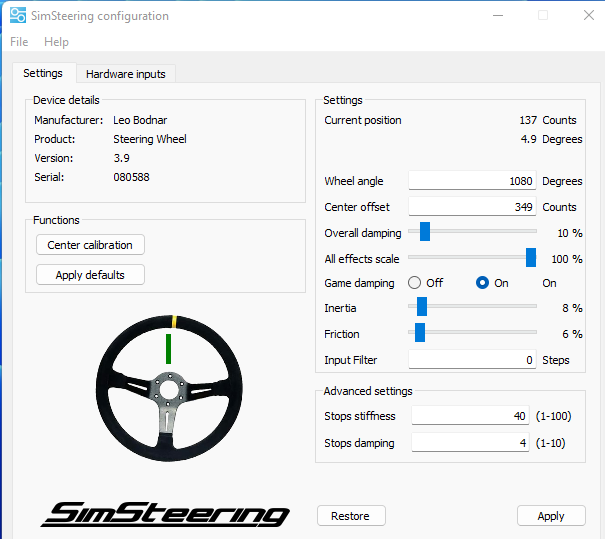Select the Game damping On radio button
This screenshot has width=605, height=539.
483,283
